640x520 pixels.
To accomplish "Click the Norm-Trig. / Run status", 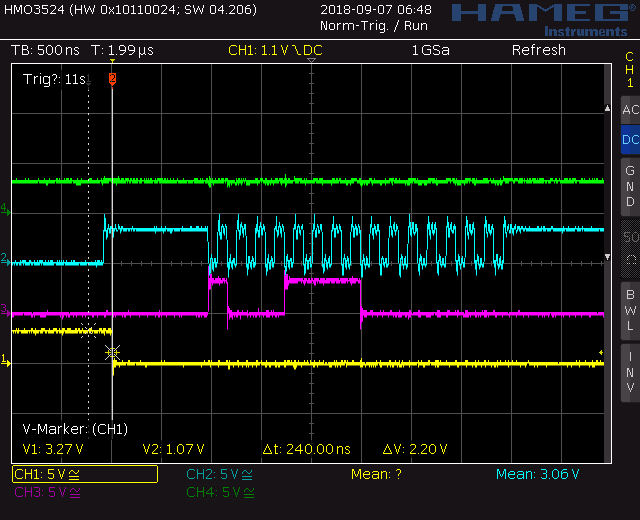I will [x=374, y=26].
